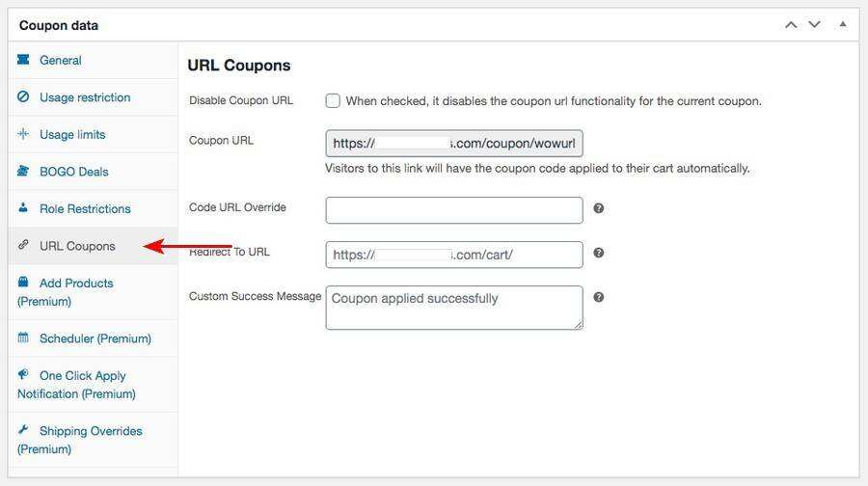The width and height of the screenshot is (868, 486).
Task: Click the Redirect To URL field
Action: pyautogui.click(x=454, y=255)
